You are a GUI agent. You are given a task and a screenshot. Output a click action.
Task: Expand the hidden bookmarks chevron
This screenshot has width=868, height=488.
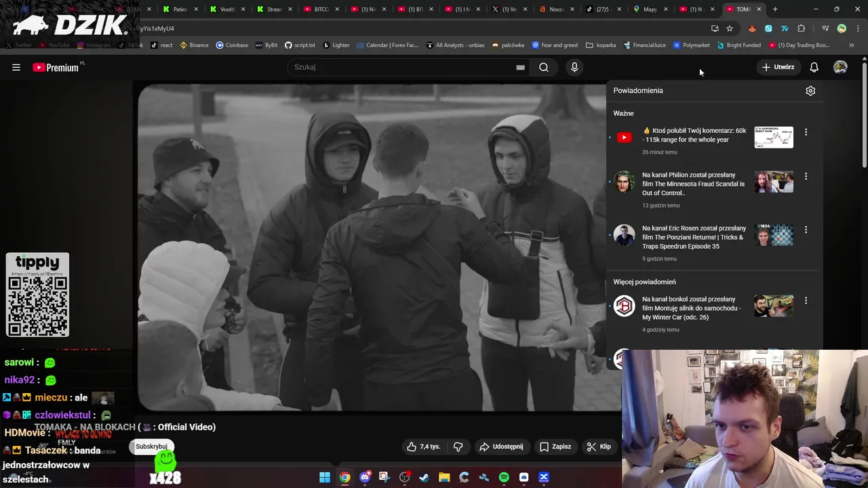click(851, 45)
